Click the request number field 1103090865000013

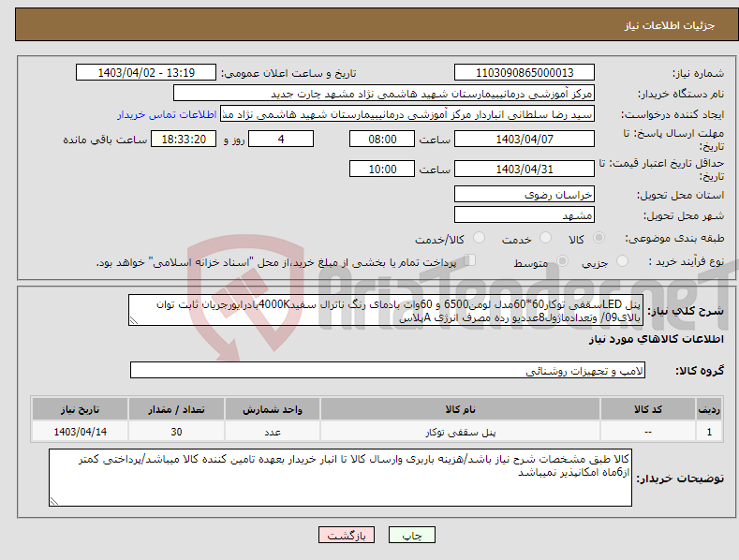pos(525,73)
